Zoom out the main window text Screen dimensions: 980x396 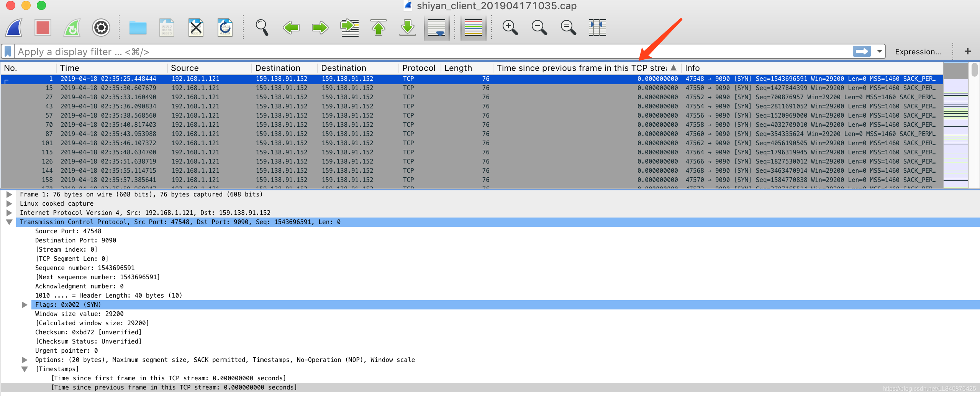[539, 28]
